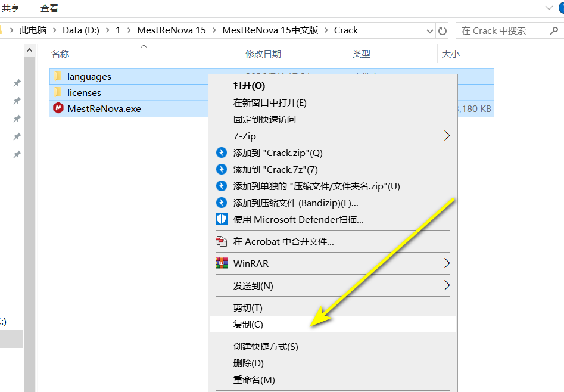Sort by the 名称 column header
Image resolution: width=564 pixels, height=392 pixels.
tap(60, 54)
